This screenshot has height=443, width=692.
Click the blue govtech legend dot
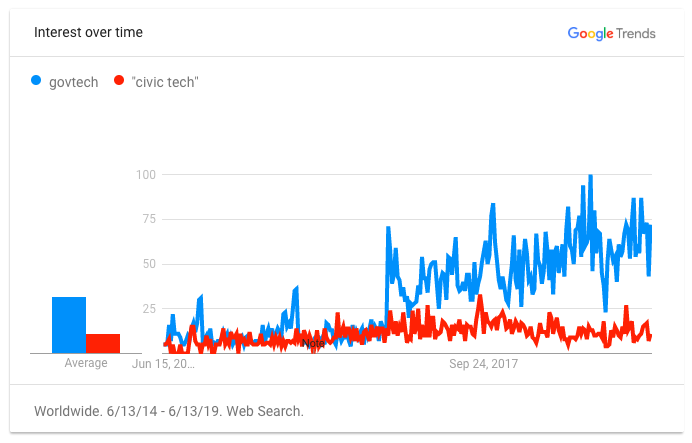(x=39, y=82)
